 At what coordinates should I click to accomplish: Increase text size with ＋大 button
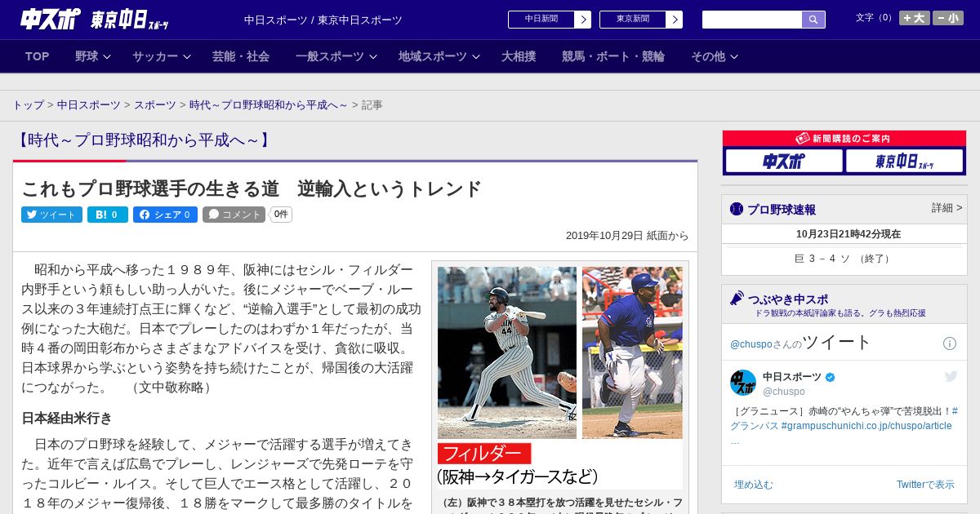point(915,18)
